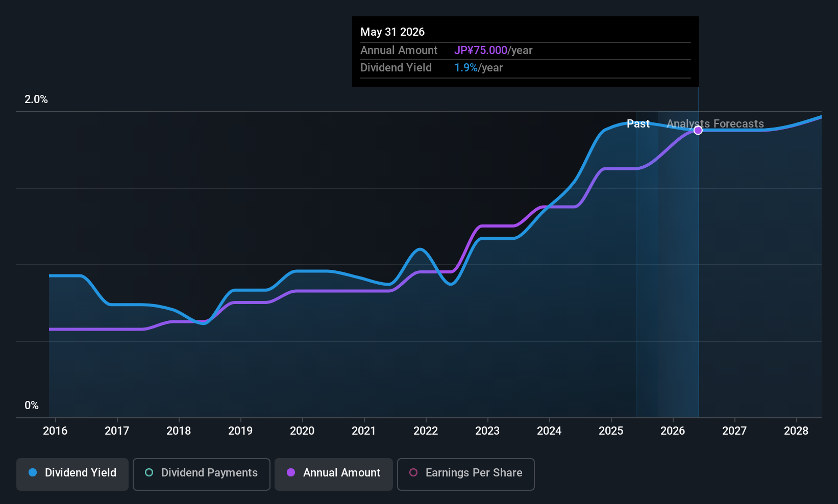This screenshot has height=504, width=838.
Task: Click the May 31 2026 tooltip header
Action: click(392, 32)
